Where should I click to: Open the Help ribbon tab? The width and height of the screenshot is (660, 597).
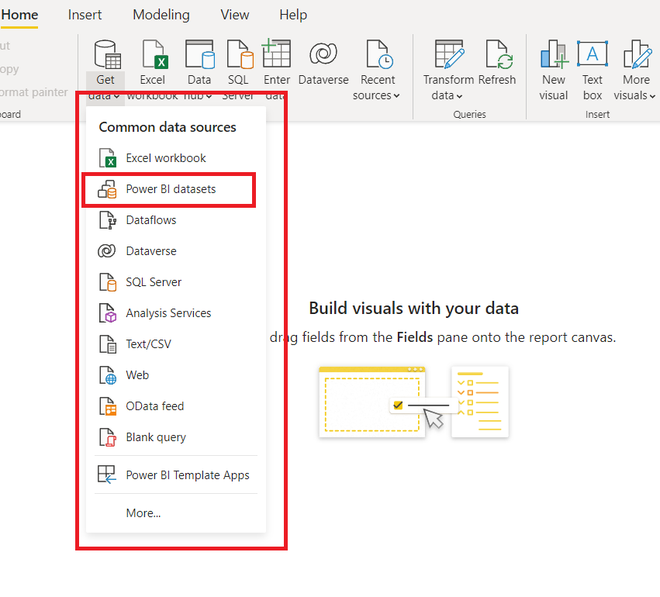pos(293,15)
